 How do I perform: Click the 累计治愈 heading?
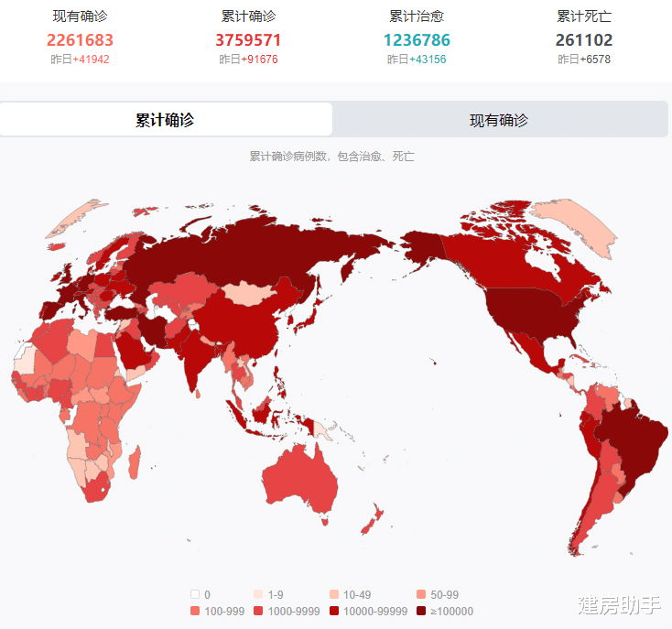point(417,16)
